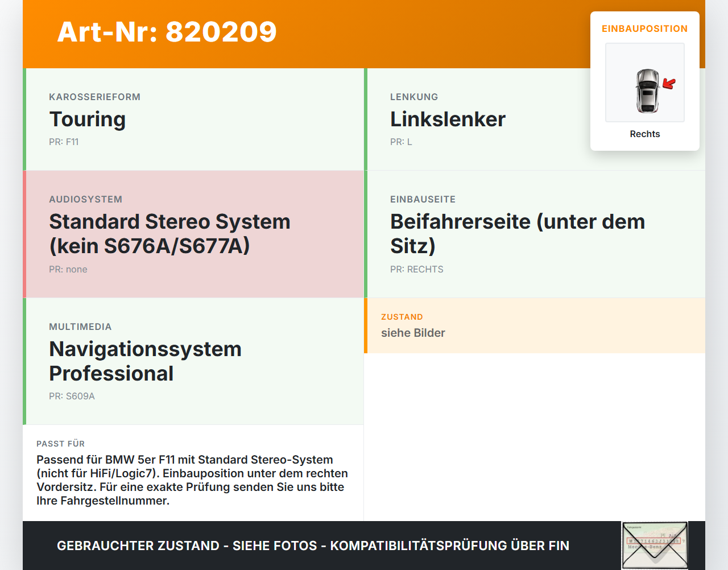The width and height of the screenshot is (728, 570).
Task: Select the LENKUNG label
Action: click(x=414, y=97)
